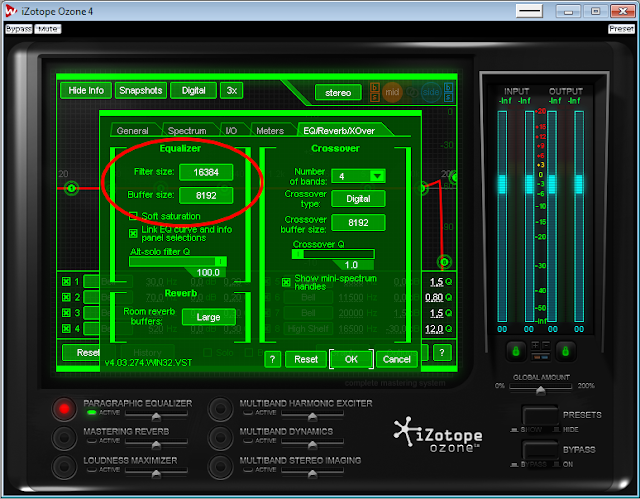Image resolution: width=640 pixels, height=499 pixels.
Task: Open the Meters tab
Action: pyautogui.click(x=270, y=131)
